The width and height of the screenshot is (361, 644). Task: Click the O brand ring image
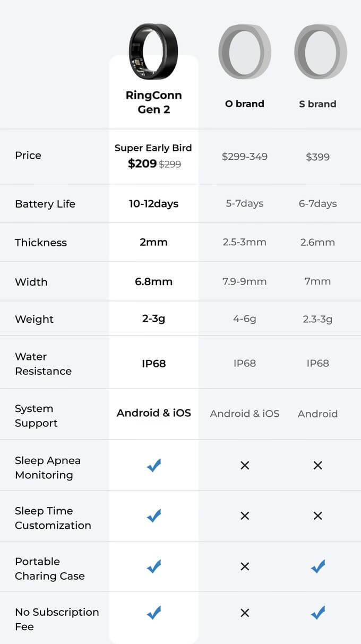point(245,51)
